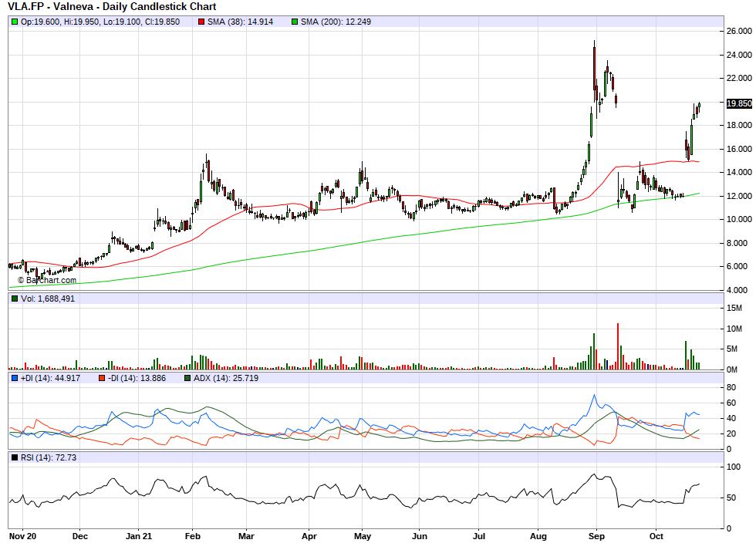
Task: Click the dark green ADX (14) legend square
Action: coord(187,378)
